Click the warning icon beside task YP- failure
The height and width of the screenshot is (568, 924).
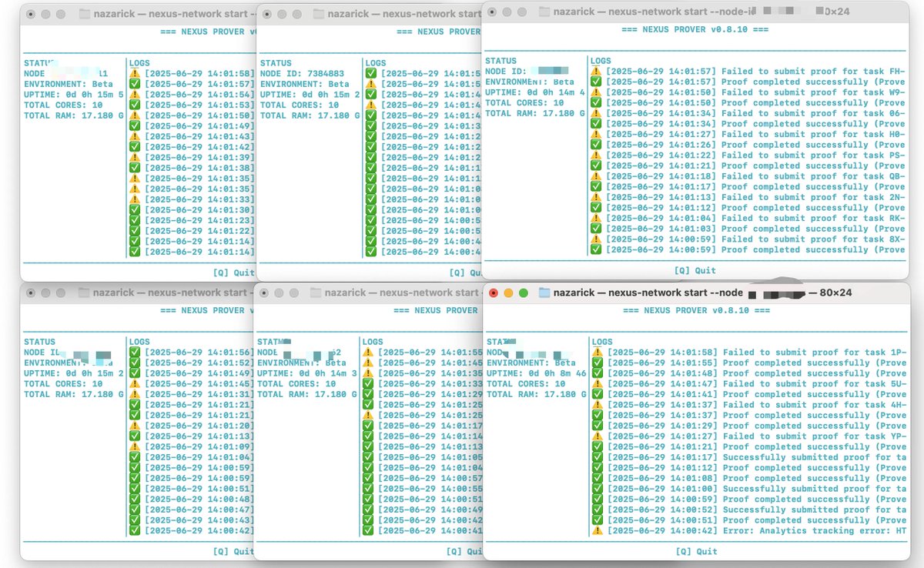tap(596, 436)
